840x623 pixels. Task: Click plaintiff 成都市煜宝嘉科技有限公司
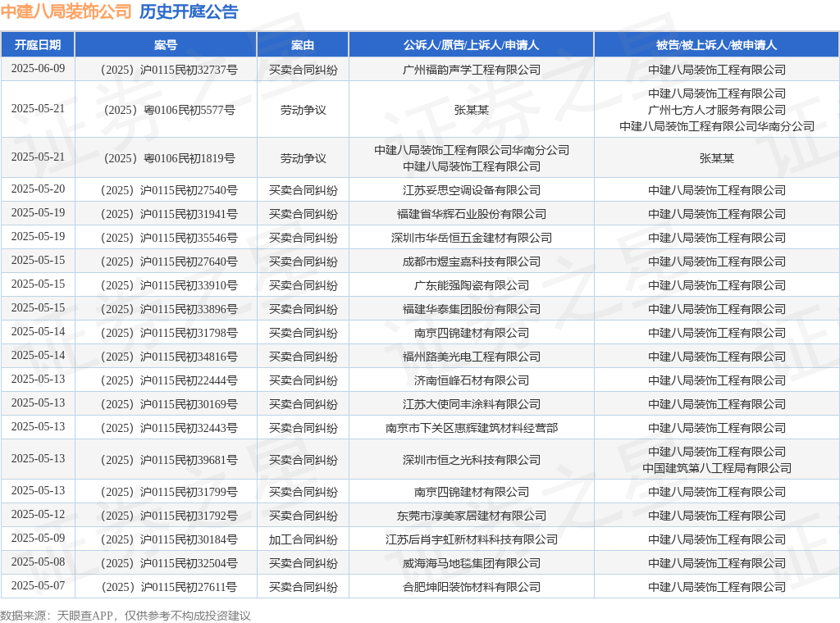pos(472,261)
